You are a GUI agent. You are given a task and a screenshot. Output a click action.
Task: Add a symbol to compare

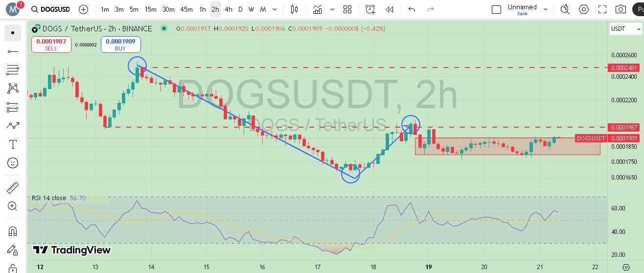83,9
